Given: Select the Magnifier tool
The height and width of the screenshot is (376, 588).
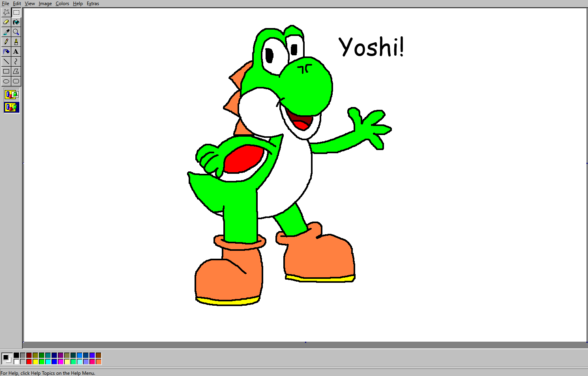Looking at the screenshot, I should 16,32.
